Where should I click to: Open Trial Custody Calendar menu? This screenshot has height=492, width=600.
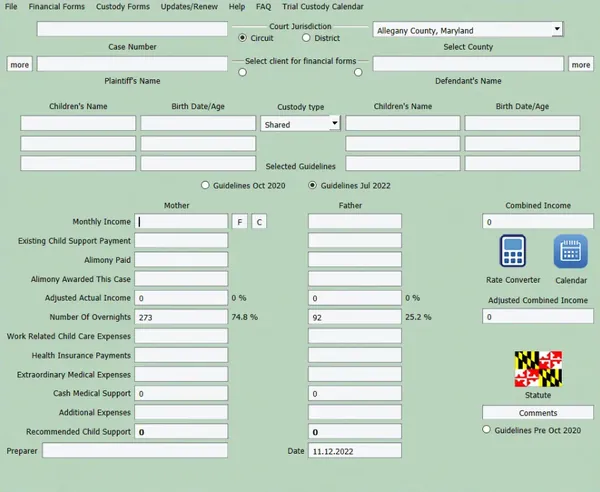click(x=323, y=7)
